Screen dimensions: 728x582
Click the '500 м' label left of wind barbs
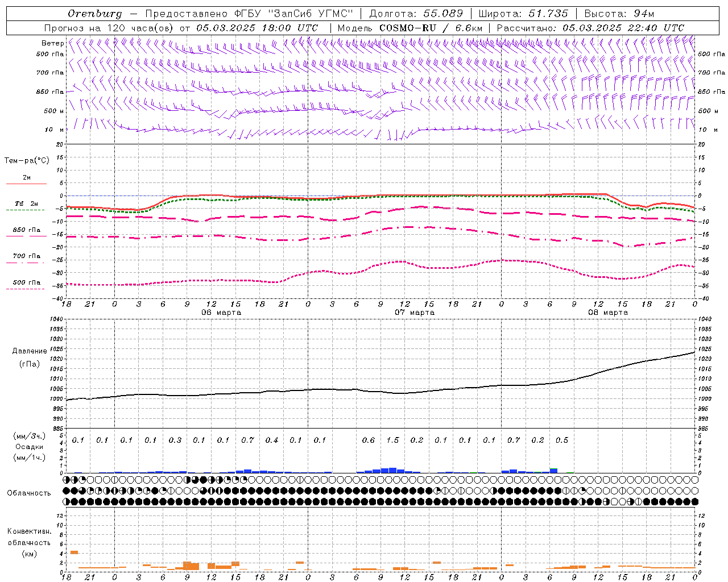pyautogui.click(x=55, y=111)
